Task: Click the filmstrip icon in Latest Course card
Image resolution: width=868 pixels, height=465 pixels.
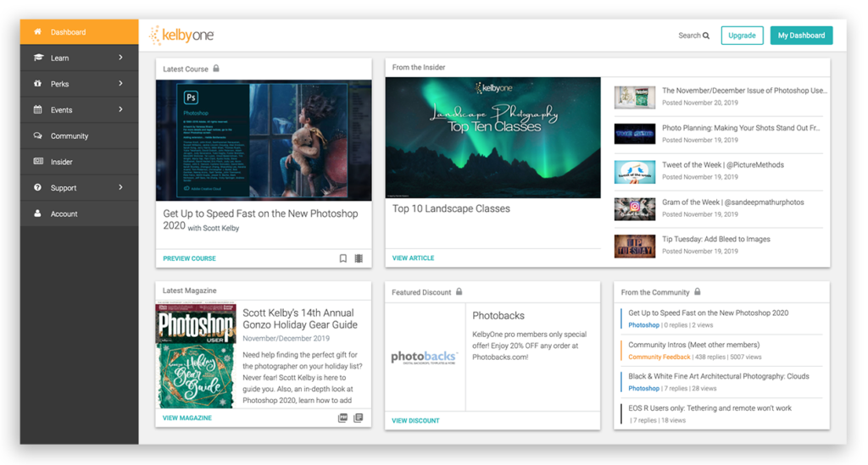Action: [x=359, y=258]
